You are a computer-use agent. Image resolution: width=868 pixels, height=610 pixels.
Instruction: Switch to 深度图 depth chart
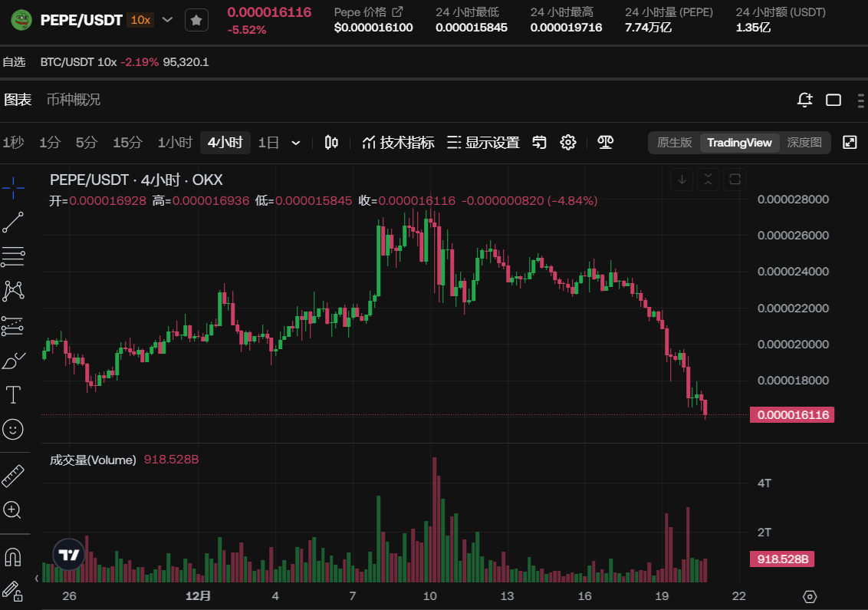[x=804, y=143]
